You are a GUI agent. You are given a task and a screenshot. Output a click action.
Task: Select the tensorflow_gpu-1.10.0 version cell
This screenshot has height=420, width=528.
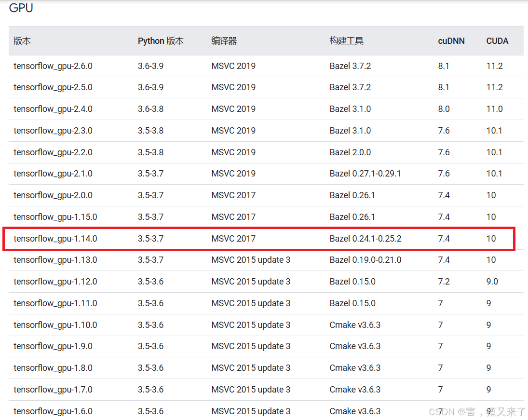(55, 325)
